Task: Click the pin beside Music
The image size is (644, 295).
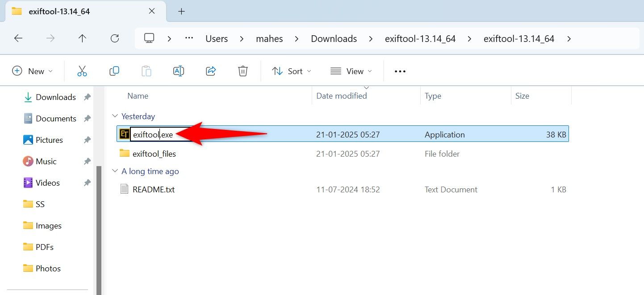Action: click(x=88, y=161)
